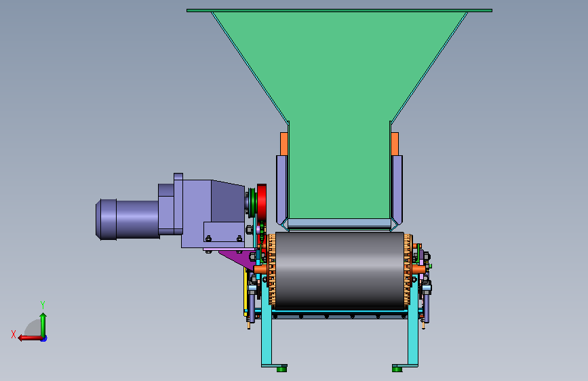The width and height of the screenshot is (588, 381).
Task: Click the blue Z axis dot of triad
Action: click(44, 338)
